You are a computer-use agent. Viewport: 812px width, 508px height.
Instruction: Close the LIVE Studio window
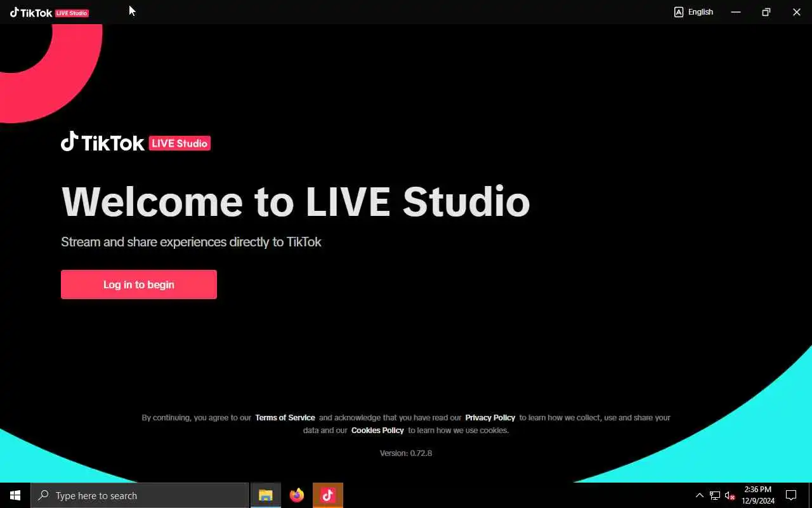(x=797, y=12)
